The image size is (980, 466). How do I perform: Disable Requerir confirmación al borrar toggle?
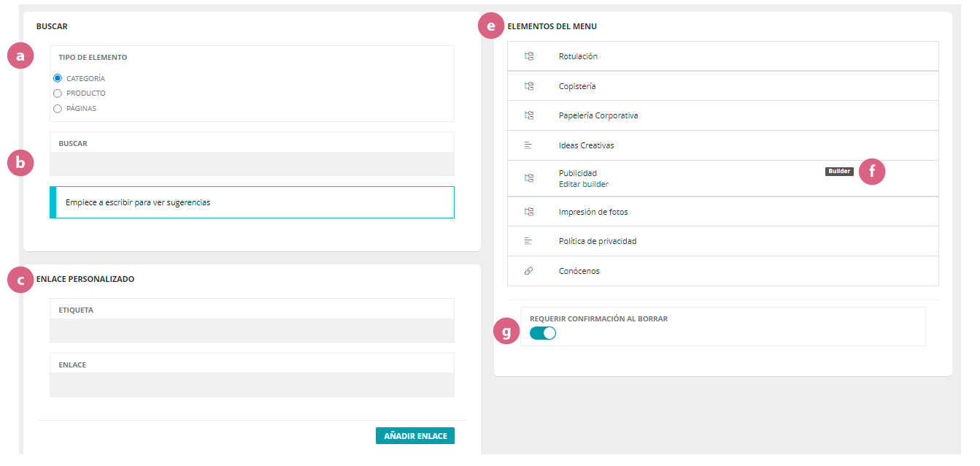(543, 333)
